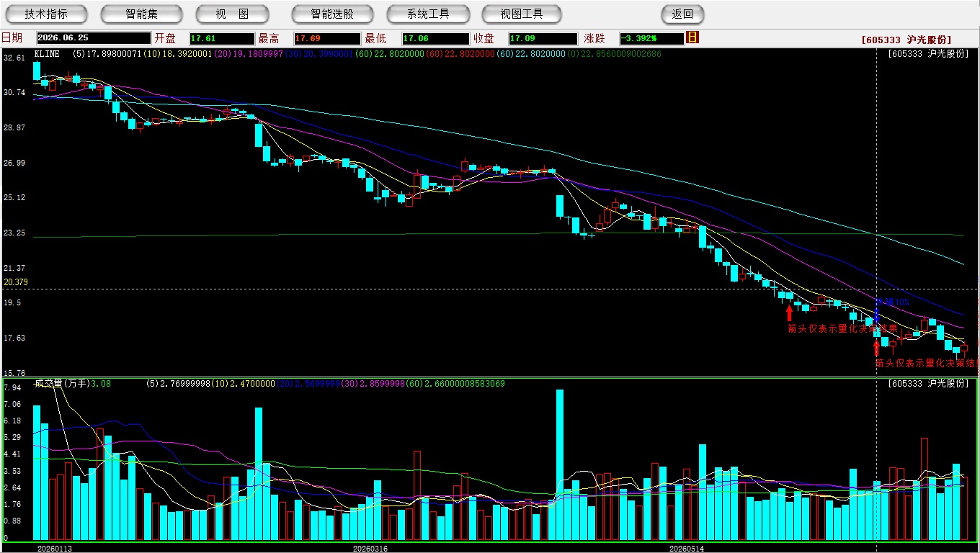Click the 返回 button
Viewport: 980px width, 553px height.
point(682,14)
